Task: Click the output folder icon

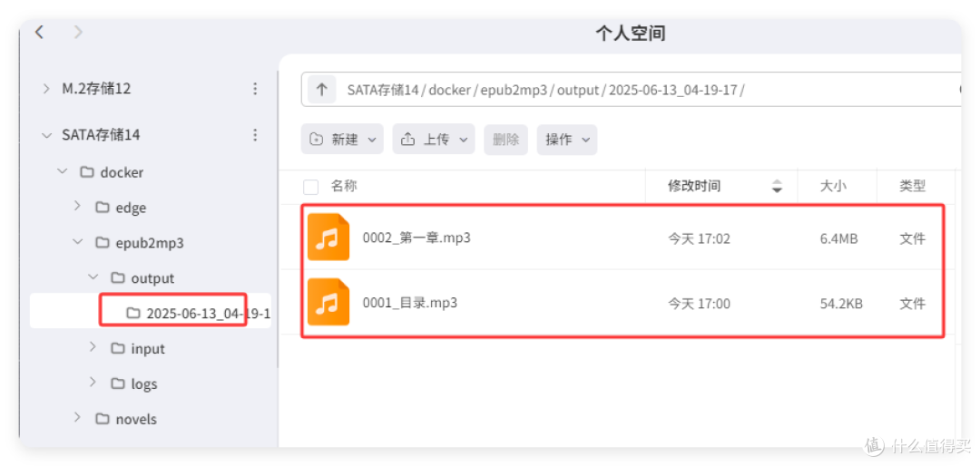Action: click(118, 278)
